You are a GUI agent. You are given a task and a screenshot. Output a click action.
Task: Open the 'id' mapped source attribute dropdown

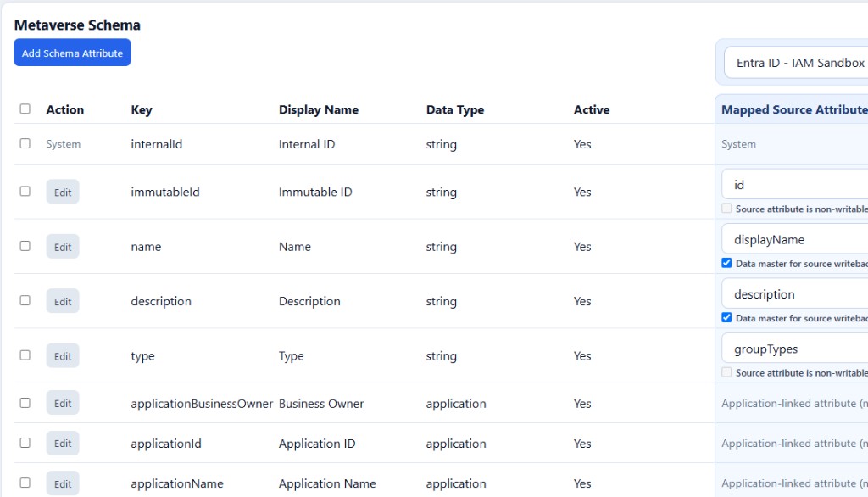(795, 185)
